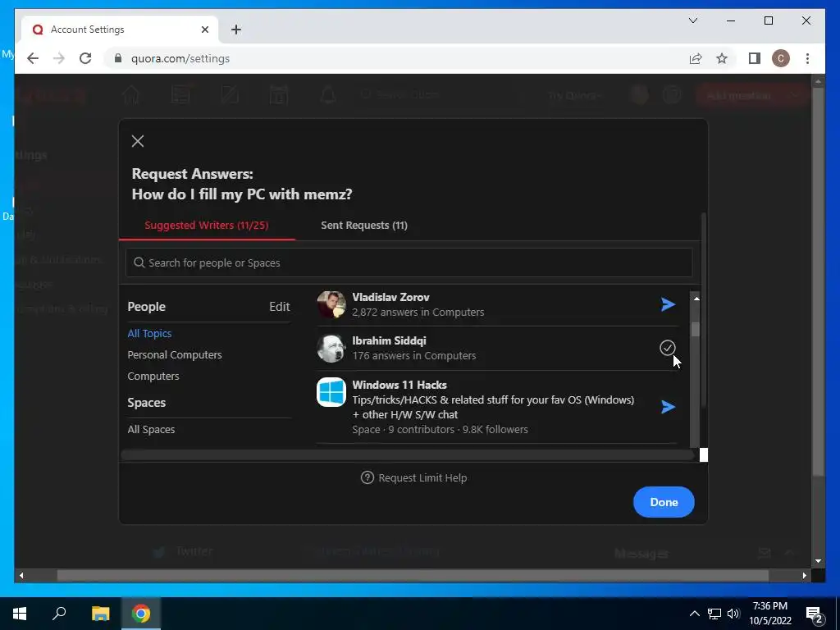
Task: Click page scrollbar down arrow
Action: (818, 561)
